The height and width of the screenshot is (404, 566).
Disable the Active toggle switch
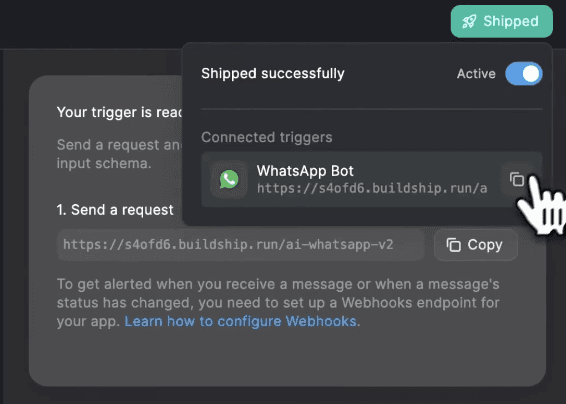(x=523, y=74)
